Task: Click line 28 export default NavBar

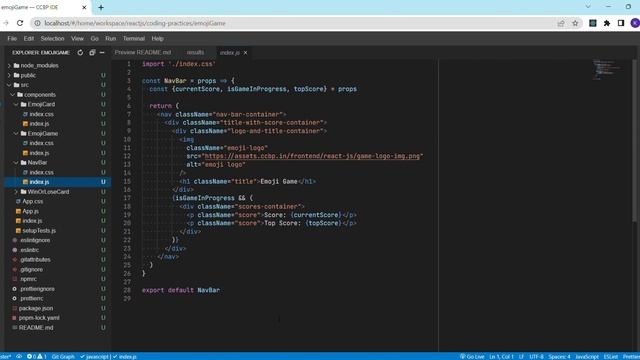Action: click(x=181, y=290)
